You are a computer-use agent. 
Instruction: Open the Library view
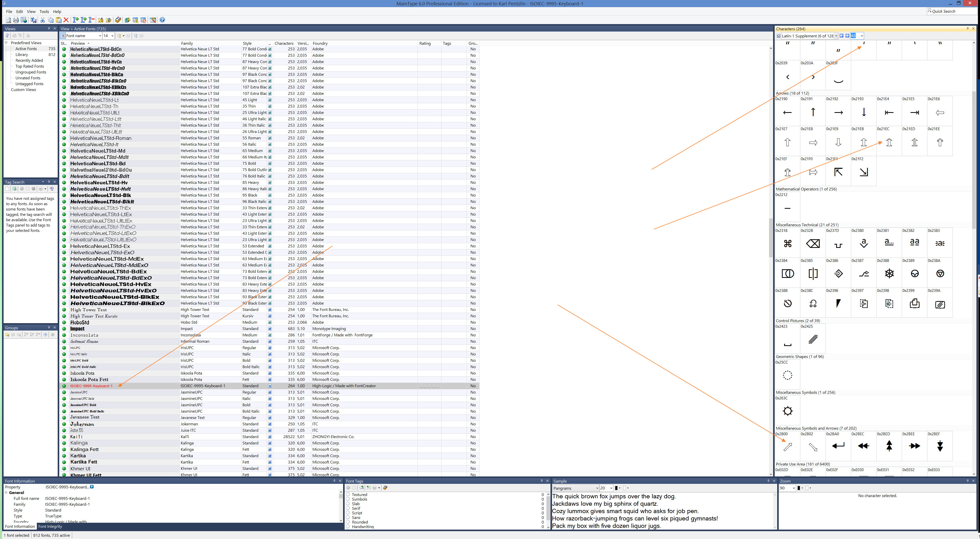22,54
